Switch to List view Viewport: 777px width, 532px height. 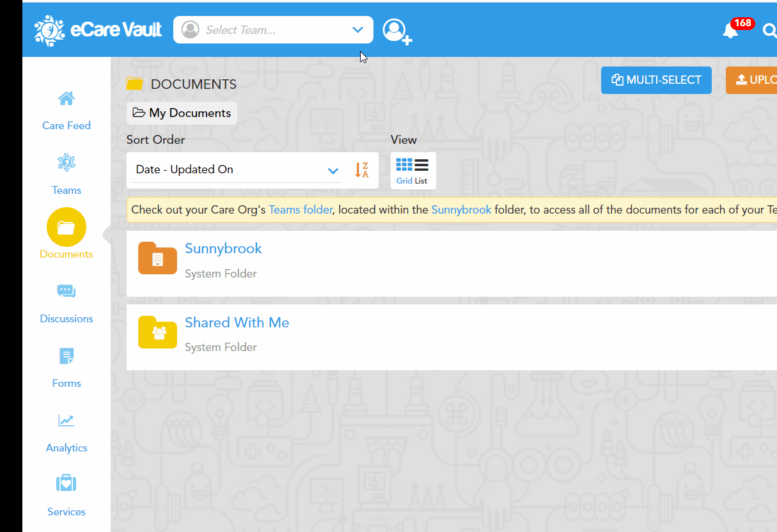(421, 170)
